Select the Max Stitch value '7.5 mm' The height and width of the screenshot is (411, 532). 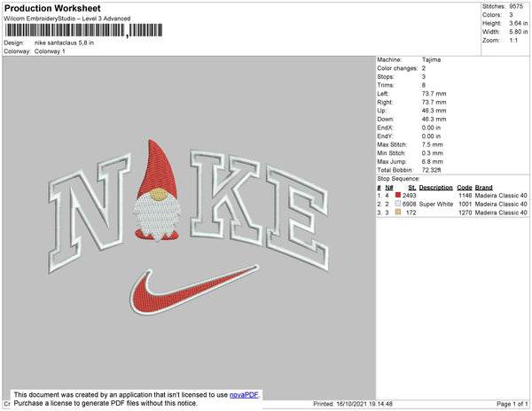[433, 144]
